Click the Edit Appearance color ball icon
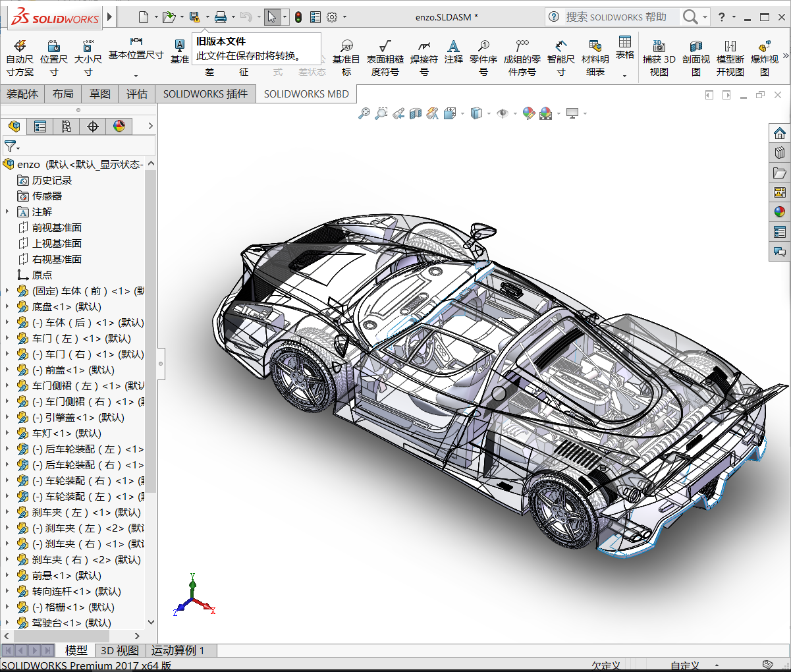 point(528,113)
